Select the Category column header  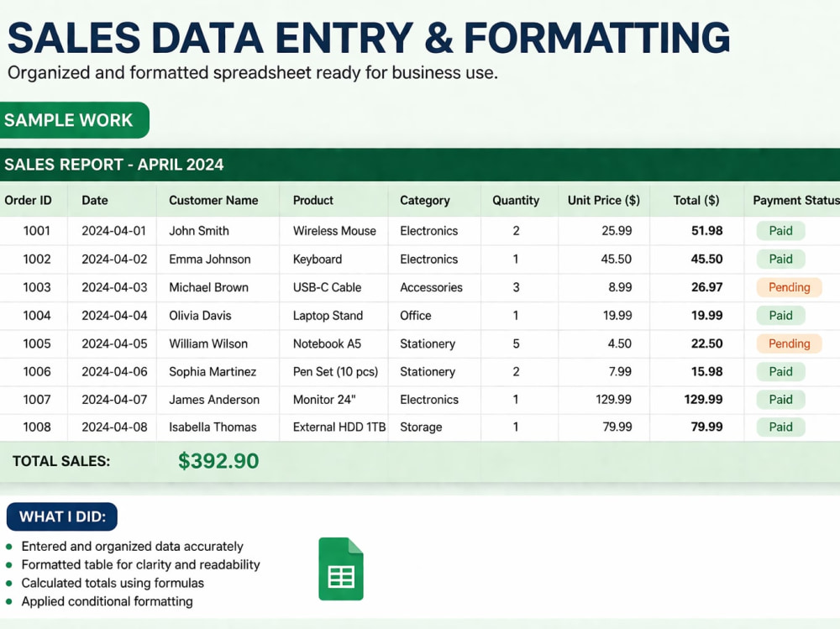point(425,201)
